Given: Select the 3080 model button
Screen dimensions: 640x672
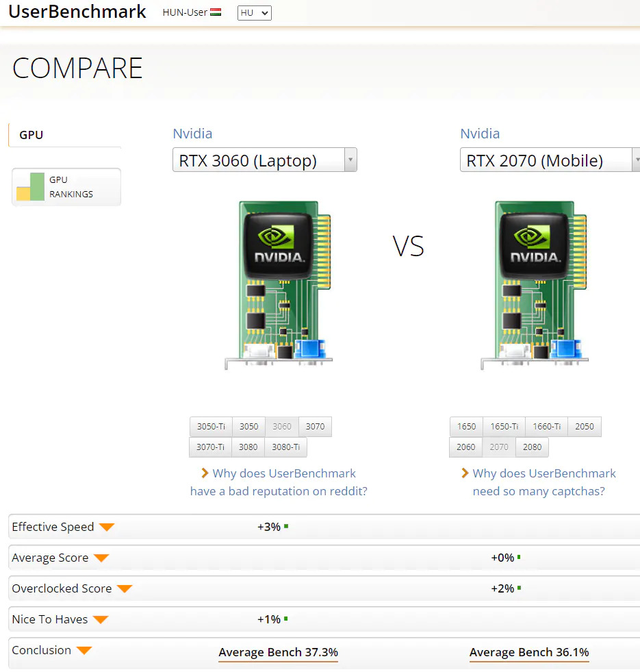Looking at the screenshot, I should [x=248, y=447].
